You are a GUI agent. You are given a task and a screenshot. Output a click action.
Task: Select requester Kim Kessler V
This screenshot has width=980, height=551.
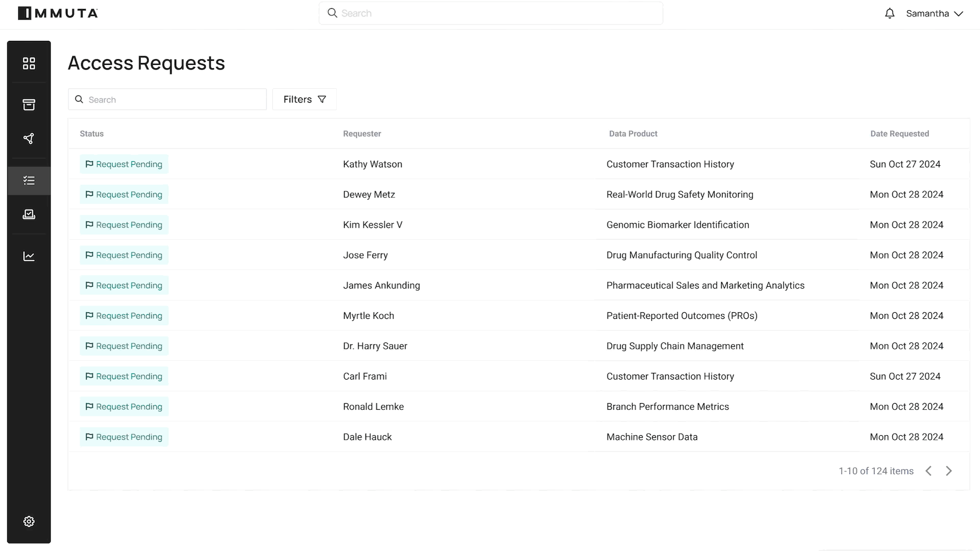(x=373, y=225)
